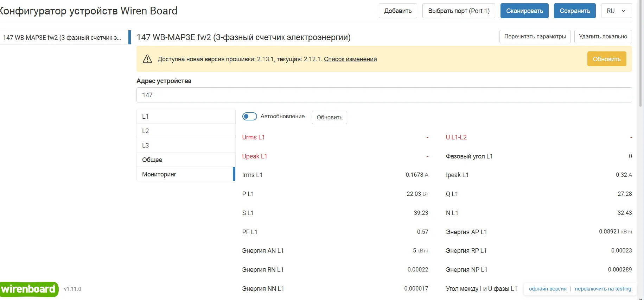This screenshot has width=644, height=300.
Task: Click the device title heading 147 WB-MAP3E fw2
Action: pyautogui.click(x=243, y=37)
